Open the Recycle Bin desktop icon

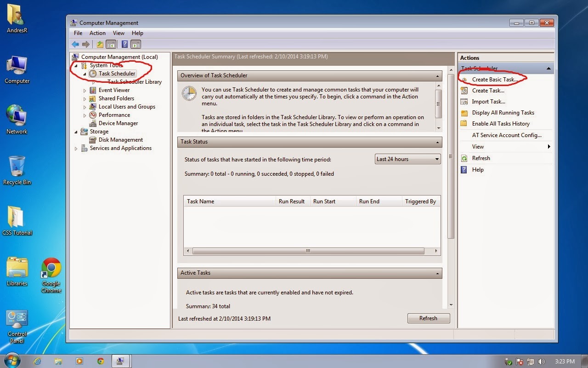click(17, 170)
